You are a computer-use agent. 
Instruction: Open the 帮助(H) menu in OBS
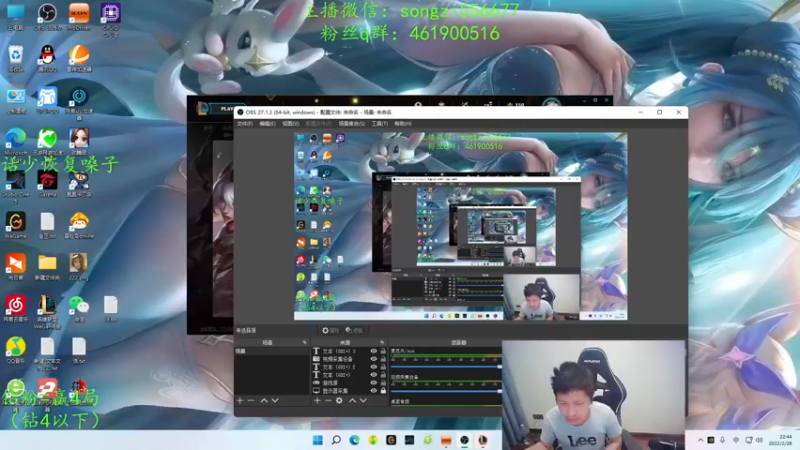pos(403,123)
